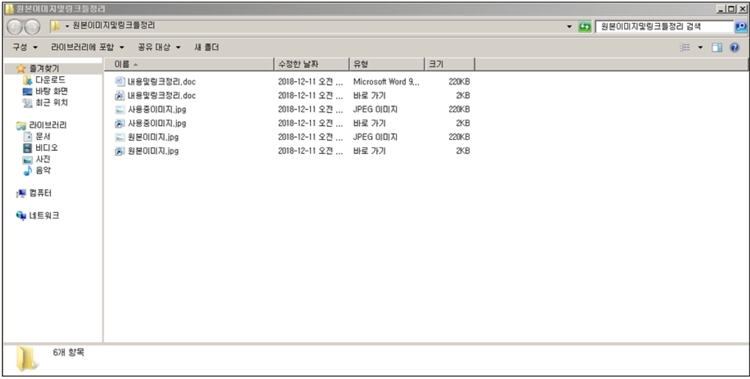Open the 공유 대상 dropdown

159,47
